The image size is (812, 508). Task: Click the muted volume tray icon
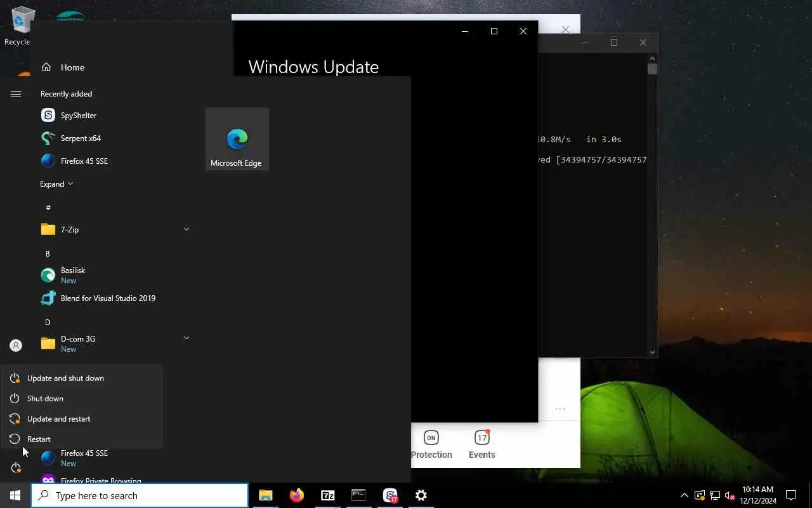[x=730, y=495]
